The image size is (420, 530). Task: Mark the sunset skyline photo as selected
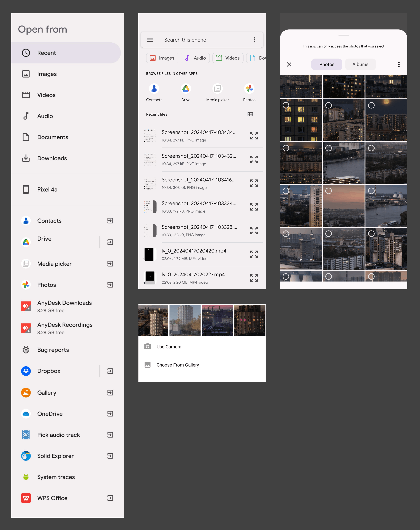pos(329,191)
